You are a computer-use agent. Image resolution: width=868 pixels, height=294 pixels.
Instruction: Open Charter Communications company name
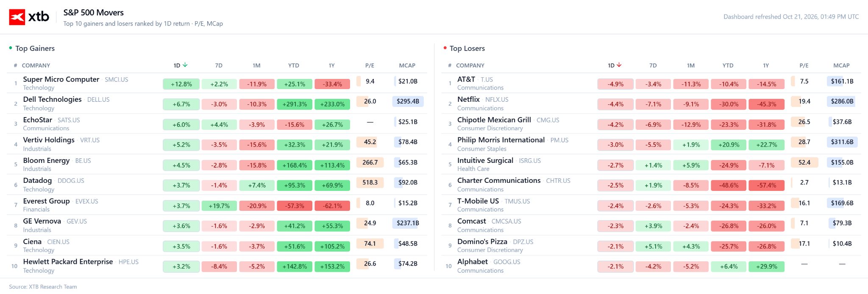499,181
